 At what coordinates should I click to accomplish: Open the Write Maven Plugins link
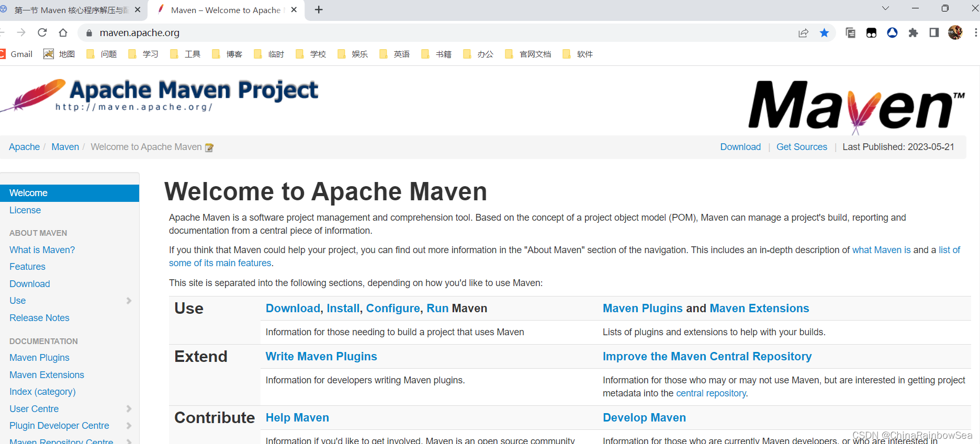tap(321, 357)
